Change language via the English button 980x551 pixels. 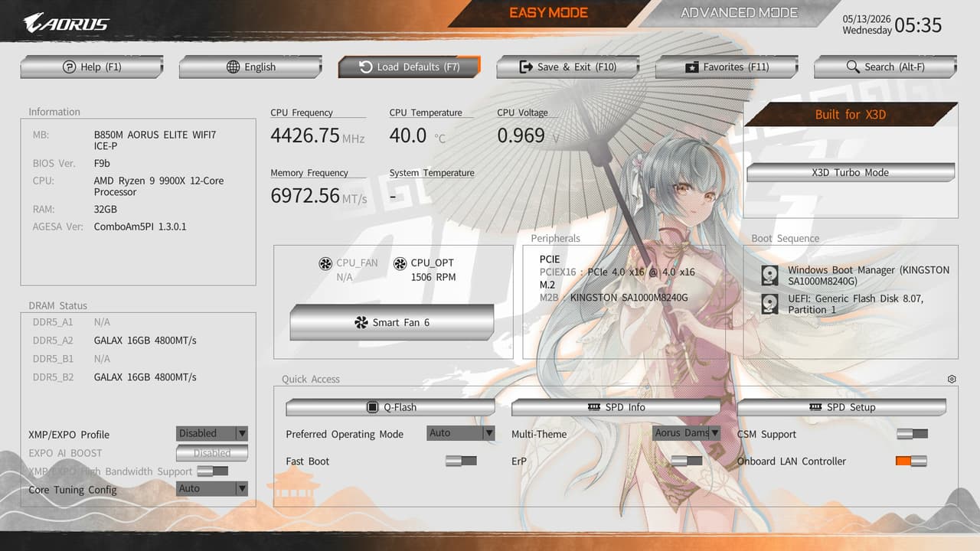[250, 67]
